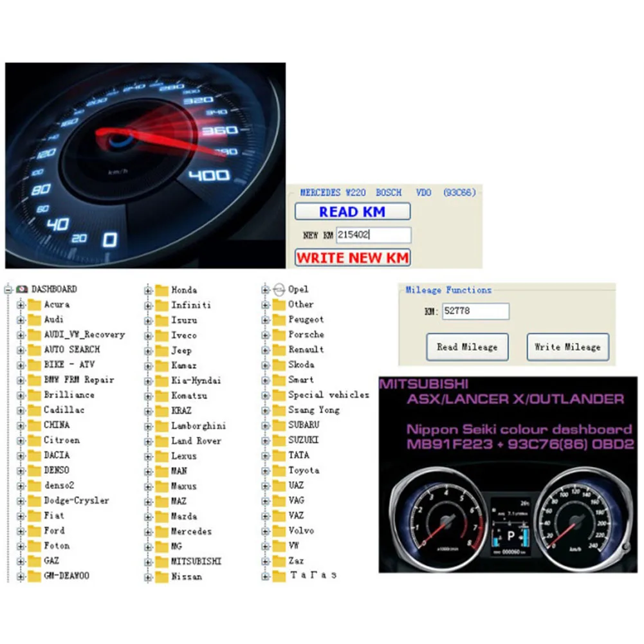Screen dimensions: 644x644
Task: Click the Renault folder icon
Action: 279,350
